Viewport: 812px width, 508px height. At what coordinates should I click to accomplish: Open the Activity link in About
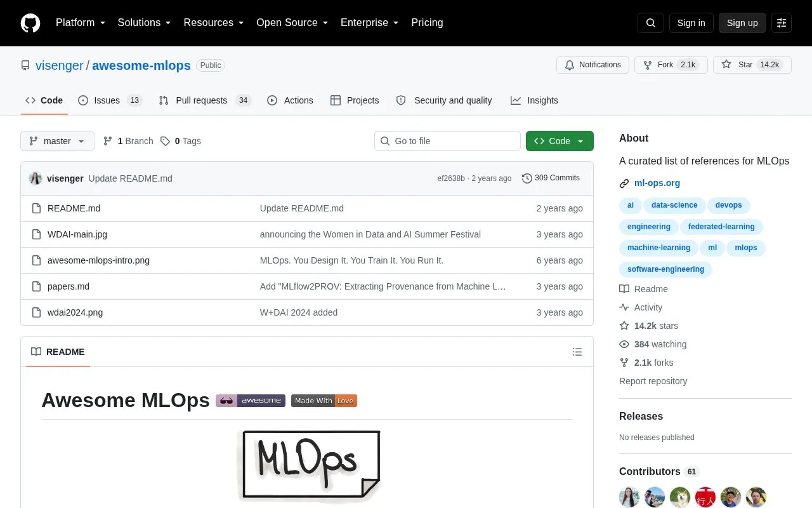point(641,307)
